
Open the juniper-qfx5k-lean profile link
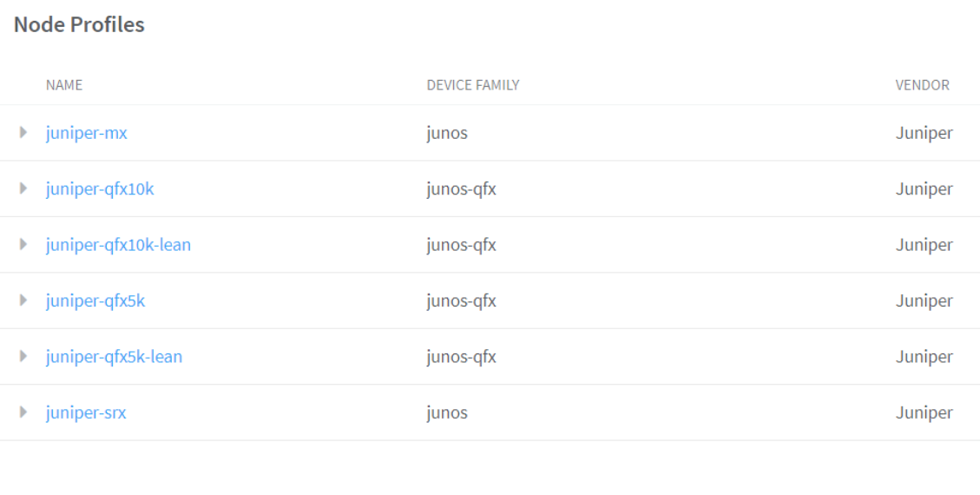pos(114,356)
